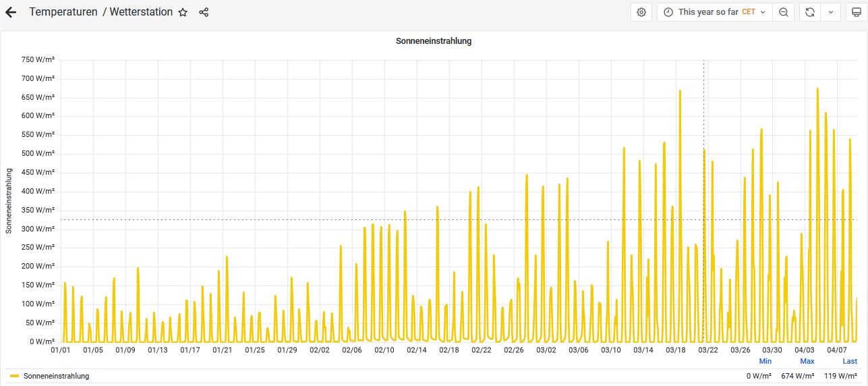Viewport: 868px width, 386px height.
Task: Mark dashboard as favorite with star icon
Action: 183,12
